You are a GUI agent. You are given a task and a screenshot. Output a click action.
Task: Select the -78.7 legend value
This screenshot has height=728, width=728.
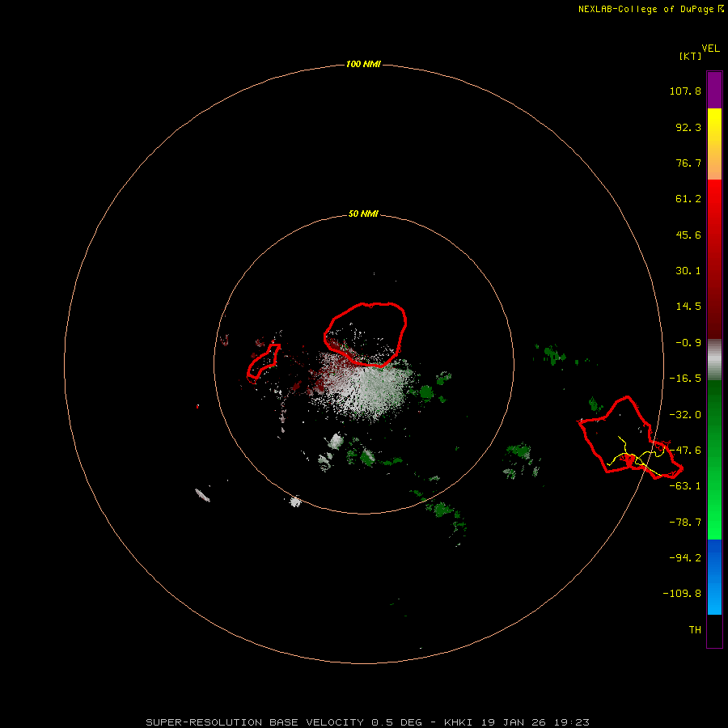tap(685, 523)
